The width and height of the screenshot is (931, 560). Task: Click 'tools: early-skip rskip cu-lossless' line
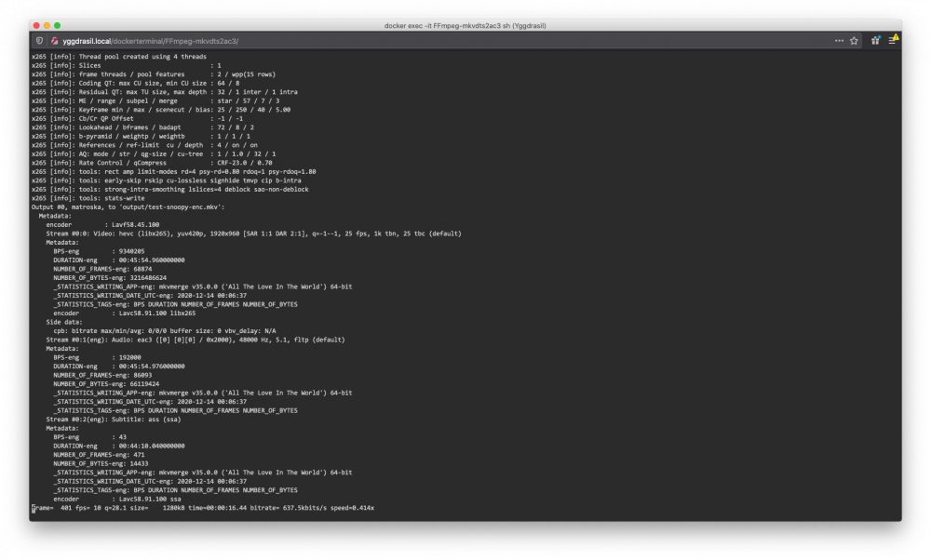click(167, 181)
